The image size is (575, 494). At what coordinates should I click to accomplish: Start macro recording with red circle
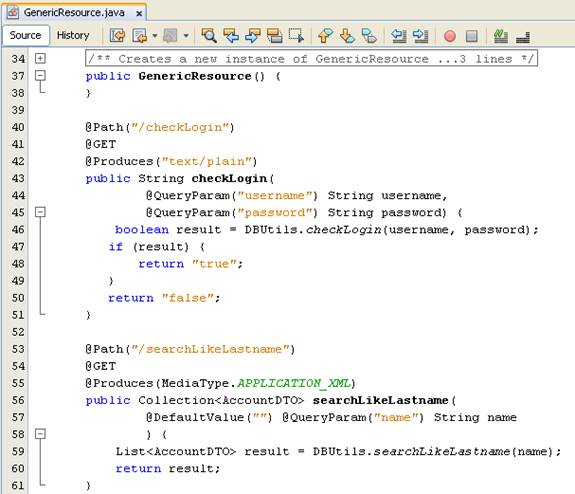pos(450,36)
